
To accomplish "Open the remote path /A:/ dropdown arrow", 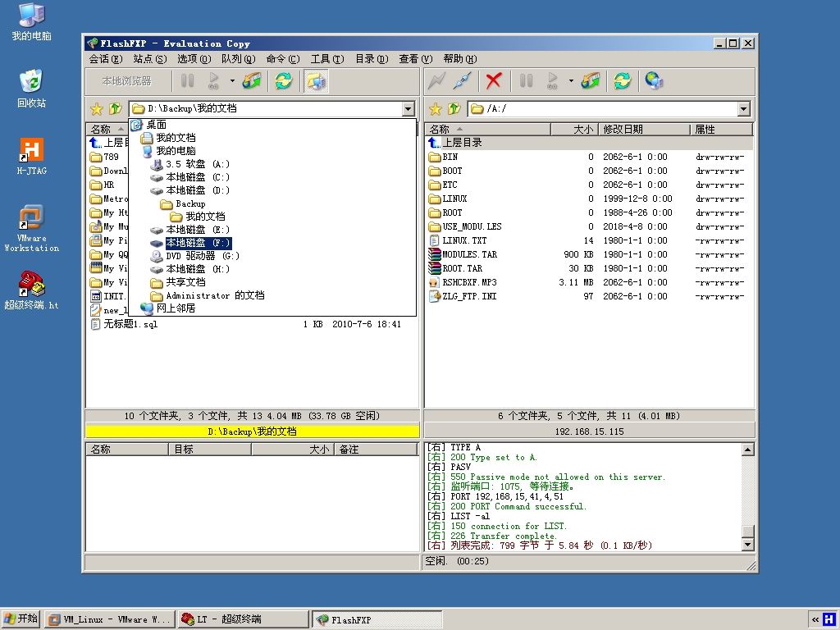I will click(x=743, y=109).
